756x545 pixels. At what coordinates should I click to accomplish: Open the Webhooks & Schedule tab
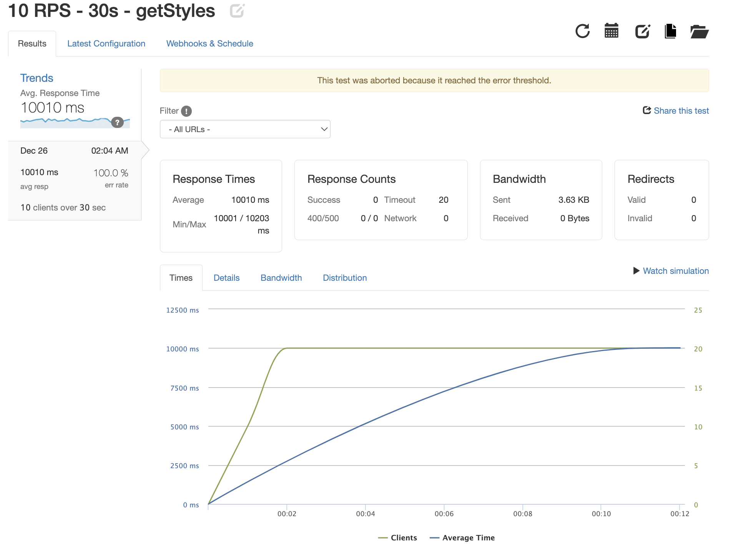[210, 44]
